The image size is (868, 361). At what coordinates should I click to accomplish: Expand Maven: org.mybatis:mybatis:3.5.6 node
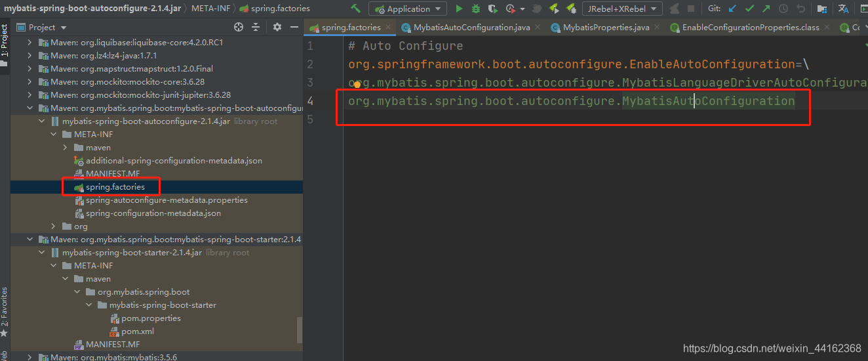coord(30,357)
